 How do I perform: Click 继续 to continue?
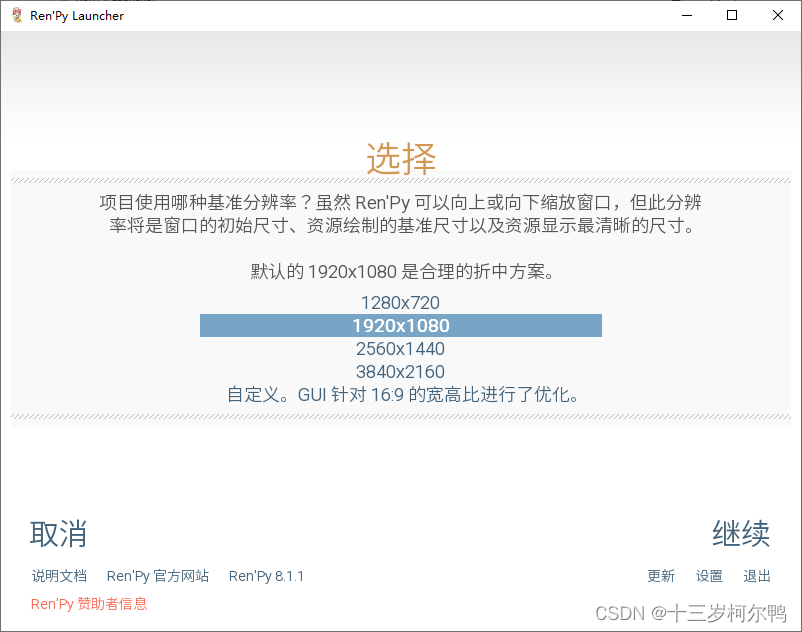click(x=741, y=533)
